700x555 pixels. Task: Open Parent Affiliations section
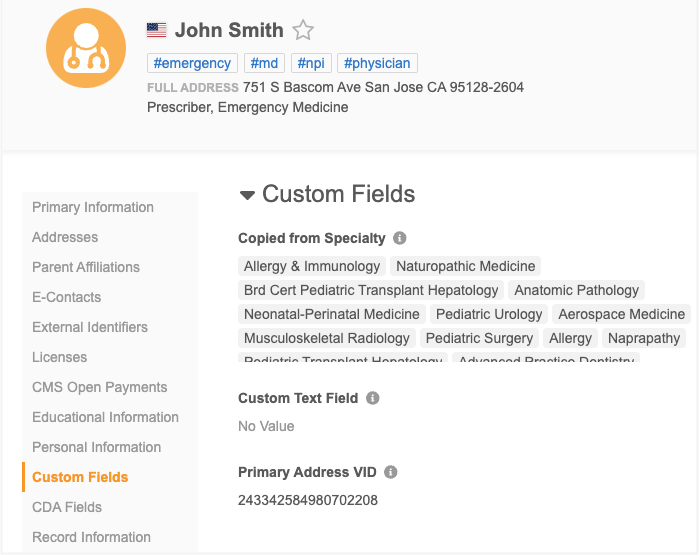click(x=86, y=267)
